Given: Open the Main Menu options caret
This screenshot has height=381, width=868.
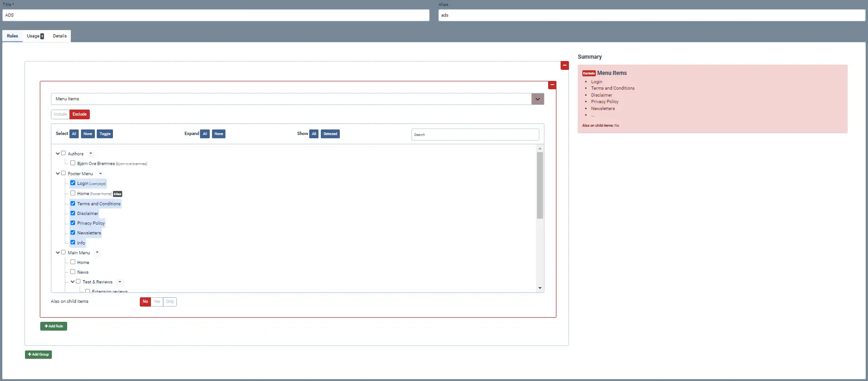Looking at the screenshot, I should click(97, 252).
